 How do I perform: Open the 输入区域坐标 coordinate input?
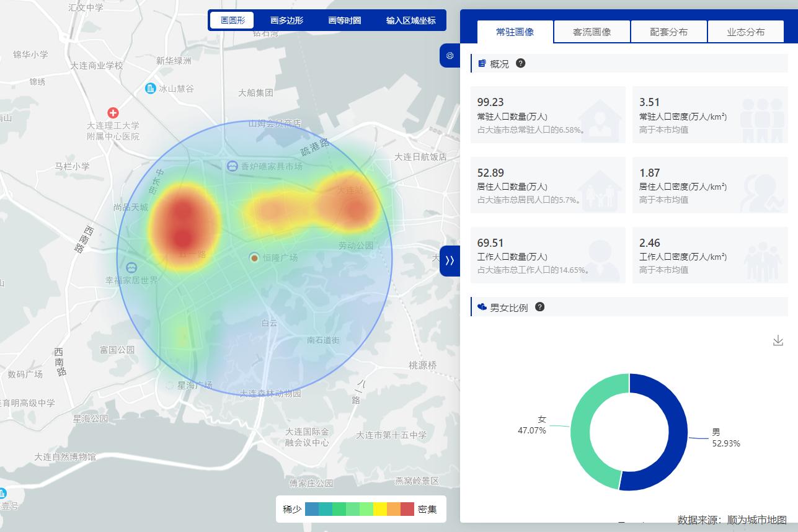pyautogui.click(x=411, y=20)
